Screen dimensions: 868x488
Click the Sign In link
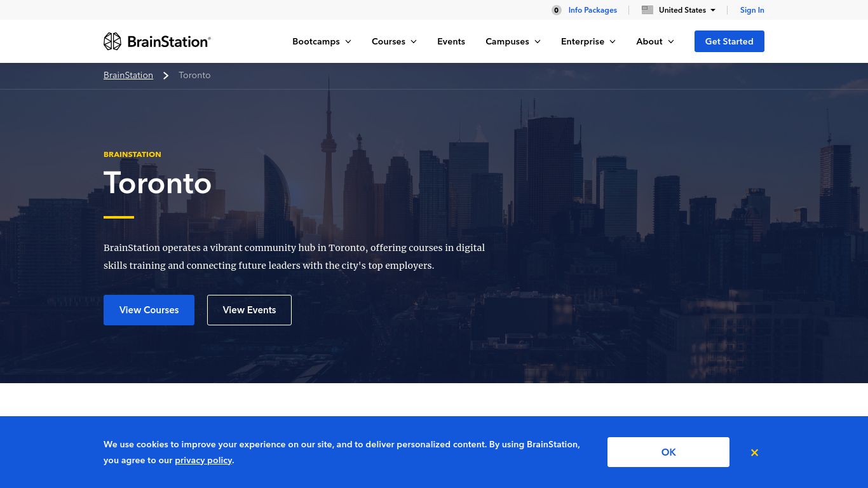[x=752, y=10]
